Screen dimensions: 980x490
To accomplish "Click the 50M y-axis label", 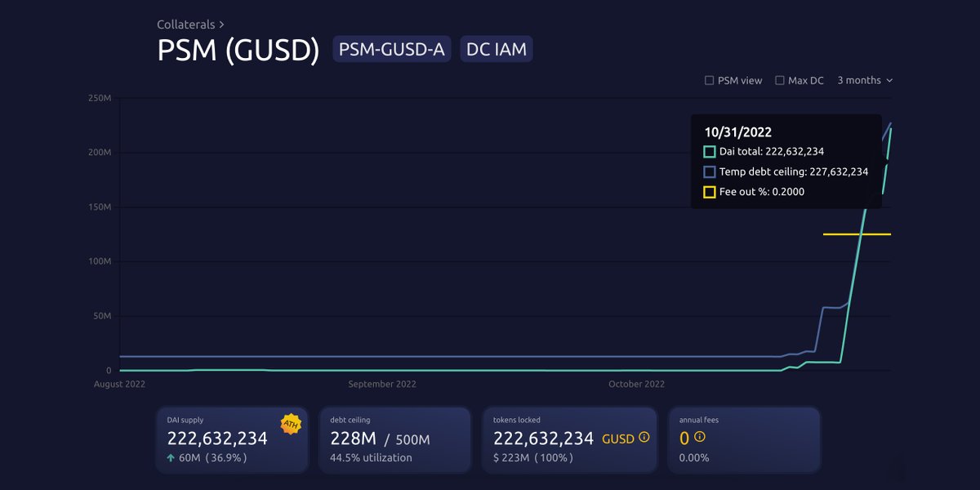I will coord(101,316).
